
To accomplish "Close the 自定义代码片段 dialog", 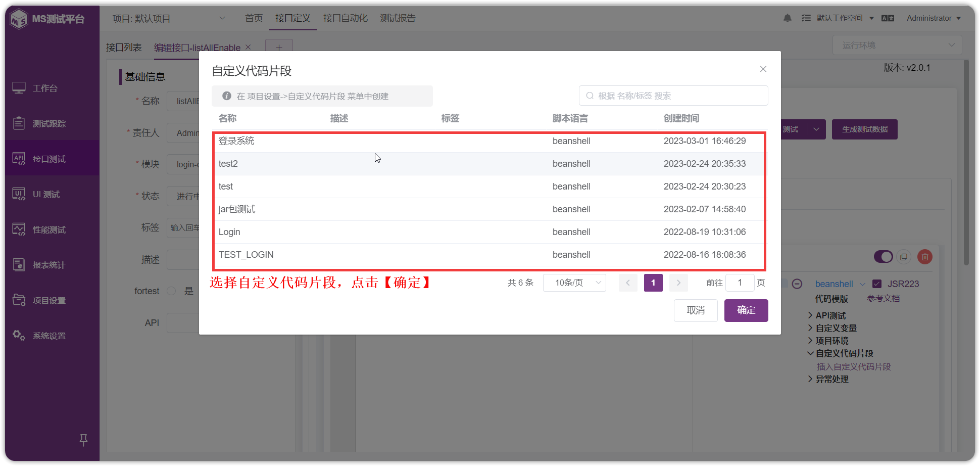I will click(763, 69).
